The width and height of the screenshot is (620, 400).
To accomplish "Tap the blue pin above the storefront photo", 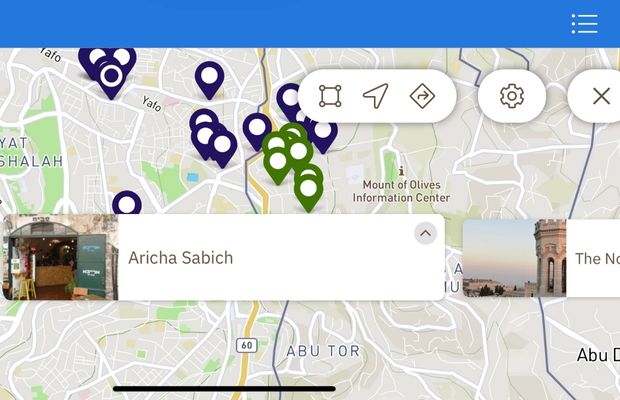I will tap(127, 203).
